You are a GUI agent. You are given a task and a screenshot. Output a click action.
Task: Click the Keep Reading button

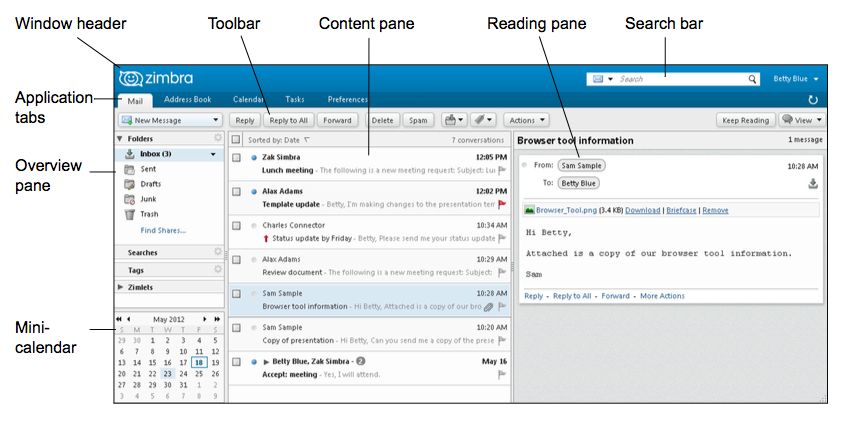pyautogui.click(x=746, y=120)
